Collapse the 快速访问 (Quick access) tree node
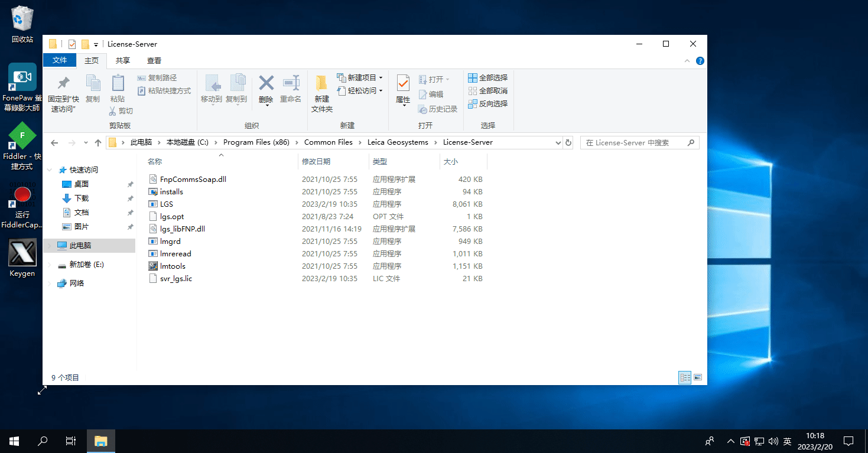The image size is (868, 453). point(50,170)
